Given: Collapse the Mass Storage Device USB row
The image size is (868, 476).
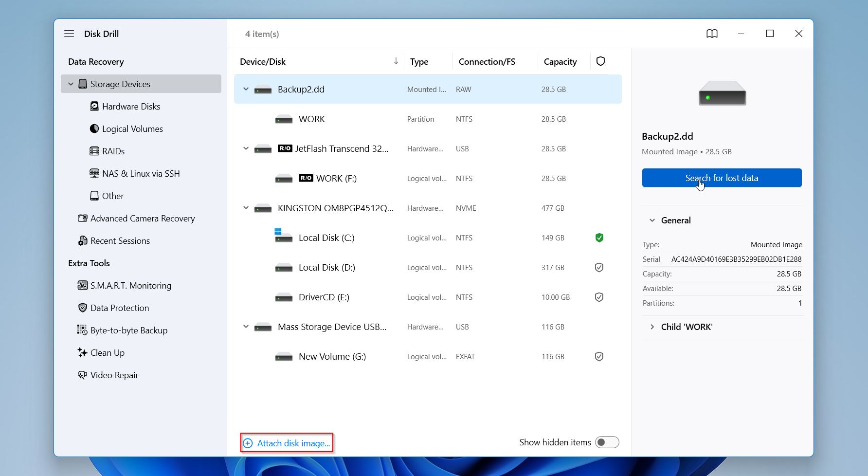Looking at the screenshot, I should 246,327.
